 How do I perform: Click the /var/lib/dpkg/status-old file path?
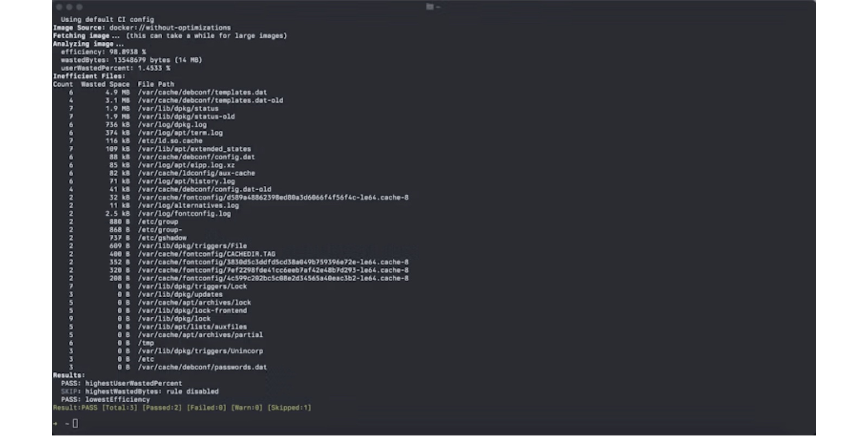(186, 117)
